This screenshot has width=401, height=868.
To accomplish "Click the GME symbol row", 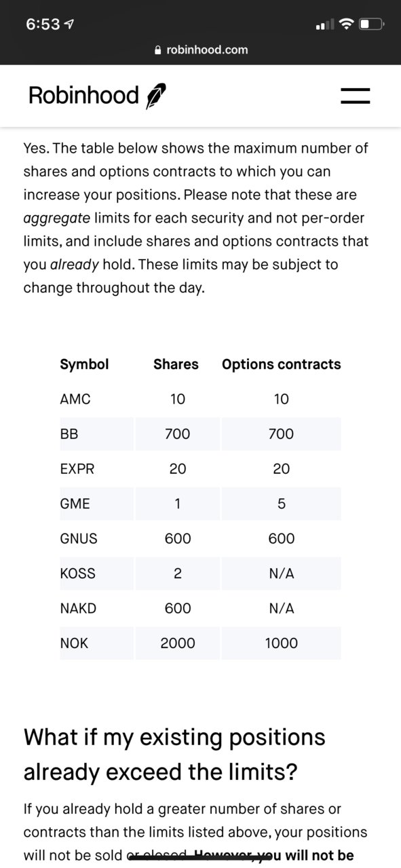I will point(200,504).
